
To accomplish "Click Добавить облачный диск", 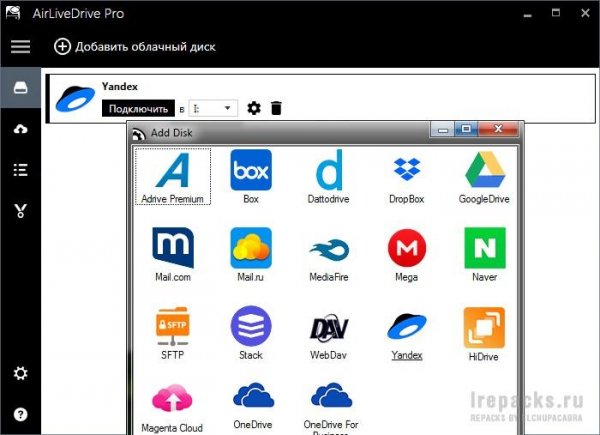I will 145,47.
